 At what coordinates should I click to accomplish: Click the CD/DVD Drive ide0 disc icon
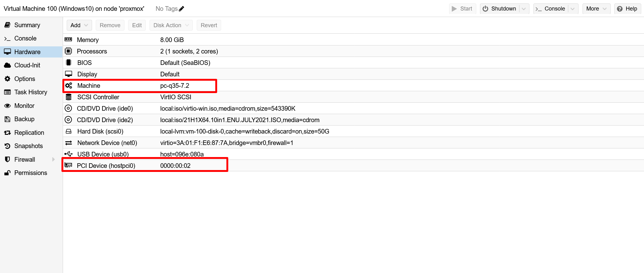click(x=68, y=109)
